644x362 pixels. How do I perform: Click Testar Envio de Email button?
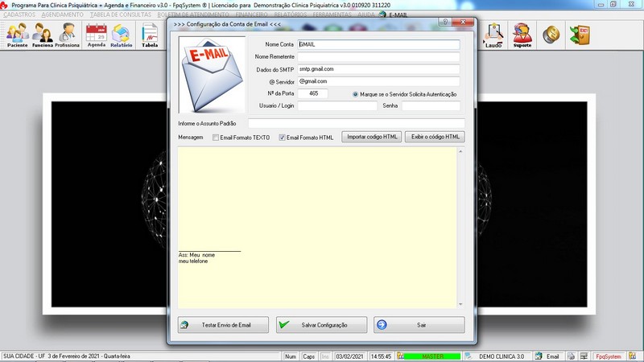pos(223,325)
